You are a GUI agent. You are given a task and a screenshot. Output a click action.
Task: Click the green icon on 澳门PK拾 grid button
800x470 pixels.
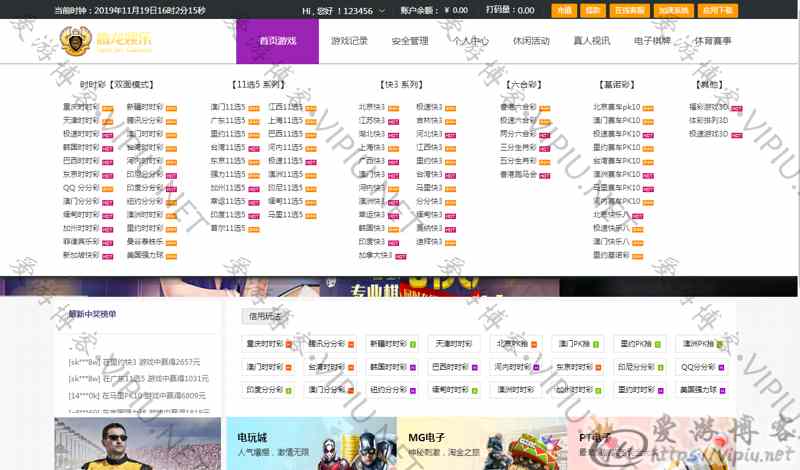595,344
